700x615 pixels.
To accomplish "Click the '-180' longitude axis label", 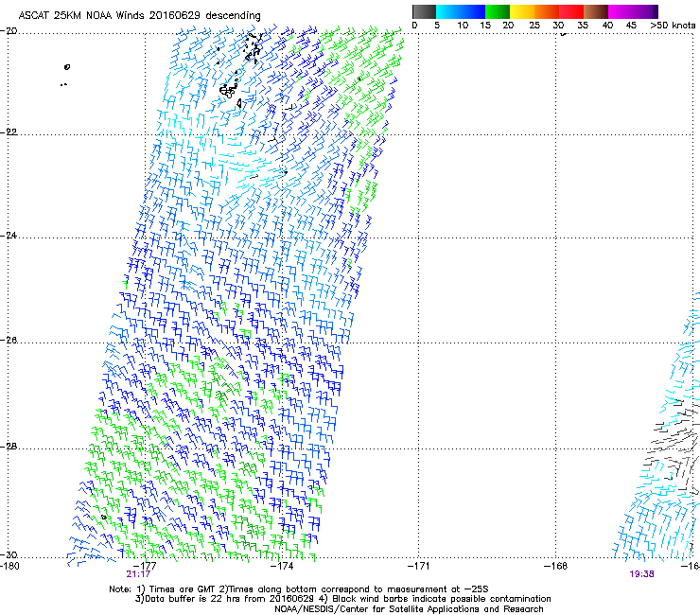I will [9, 566].
